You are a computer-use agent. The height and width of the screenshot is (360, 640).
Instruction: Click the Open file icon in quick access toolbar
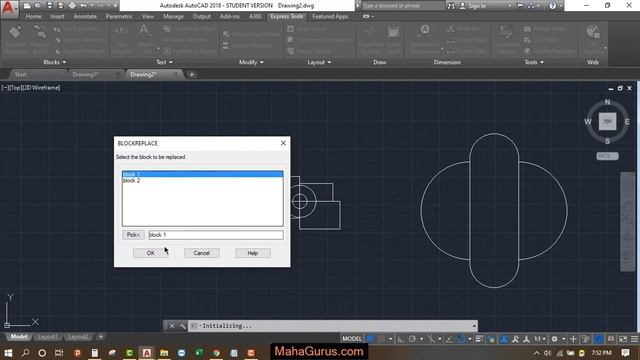[x=38, y=6]
